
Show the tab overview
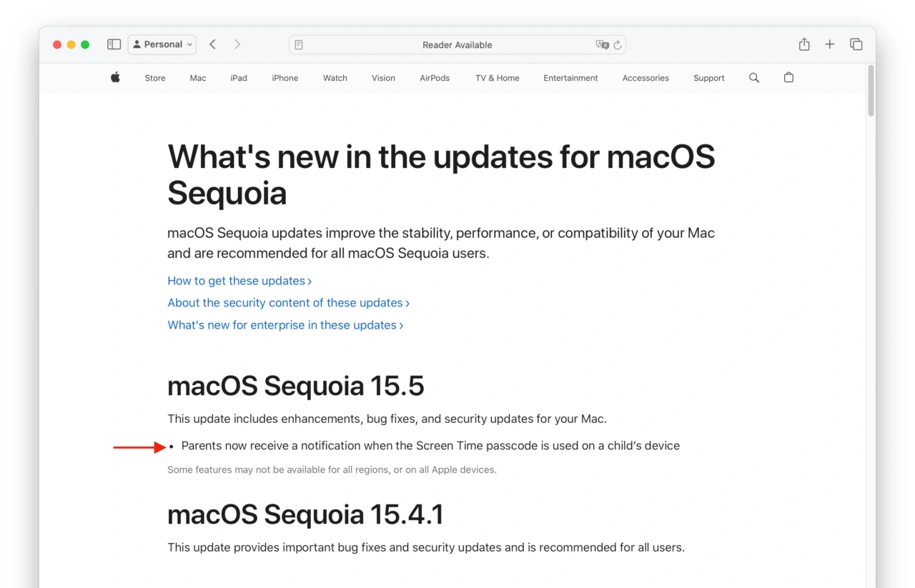pyautogui.click(x=856, y=44)
